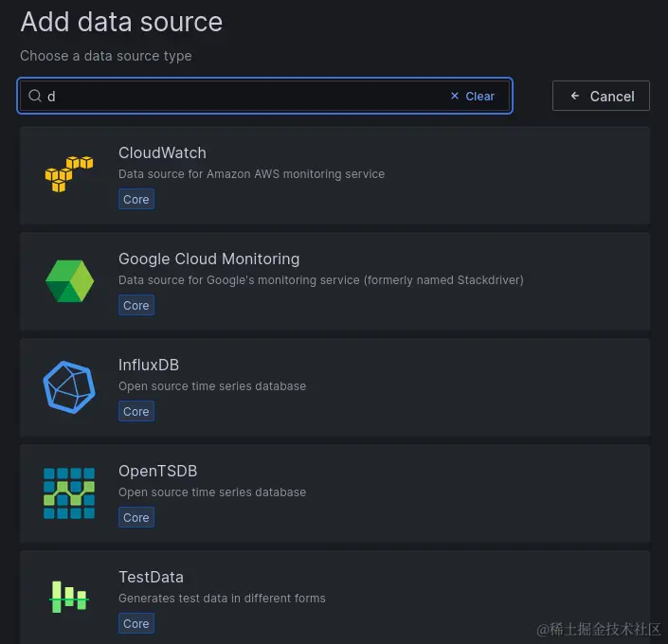Click the Core badge under CloudWatch
Screen dimensions: 668x644
[136, 200]
